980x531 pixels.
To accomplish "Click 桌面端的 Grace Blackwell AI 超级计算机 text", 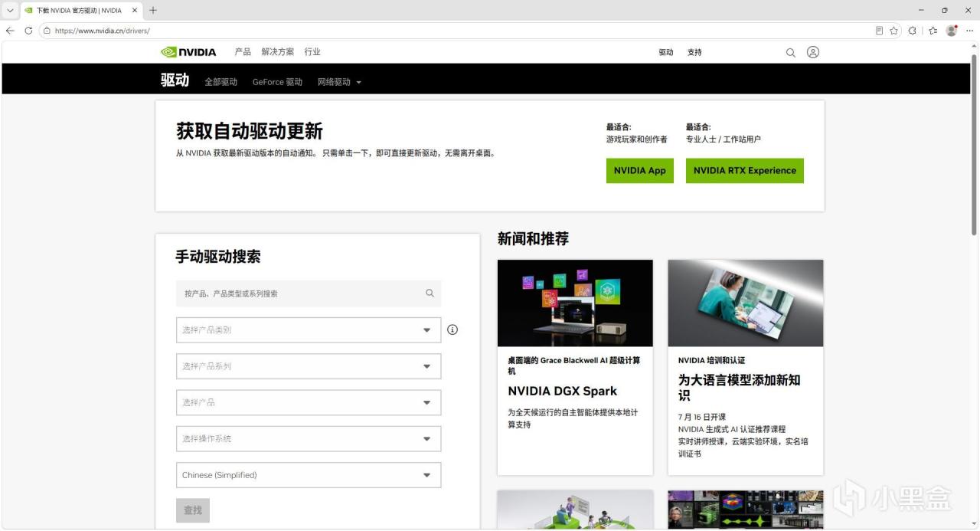I will tap(574, 365).
